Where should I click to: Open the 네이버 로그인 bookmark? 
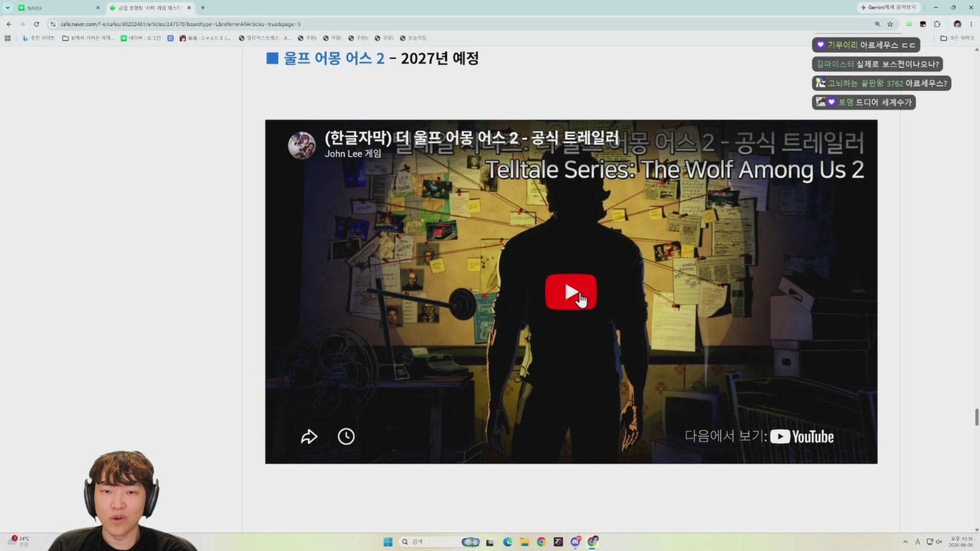[141, 38]
